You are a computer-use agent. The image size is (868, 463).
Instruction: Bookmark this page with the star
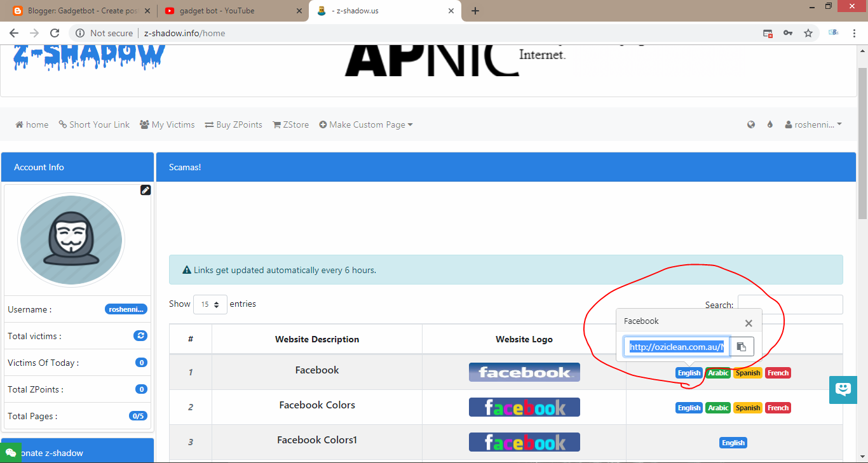(808, 33)
